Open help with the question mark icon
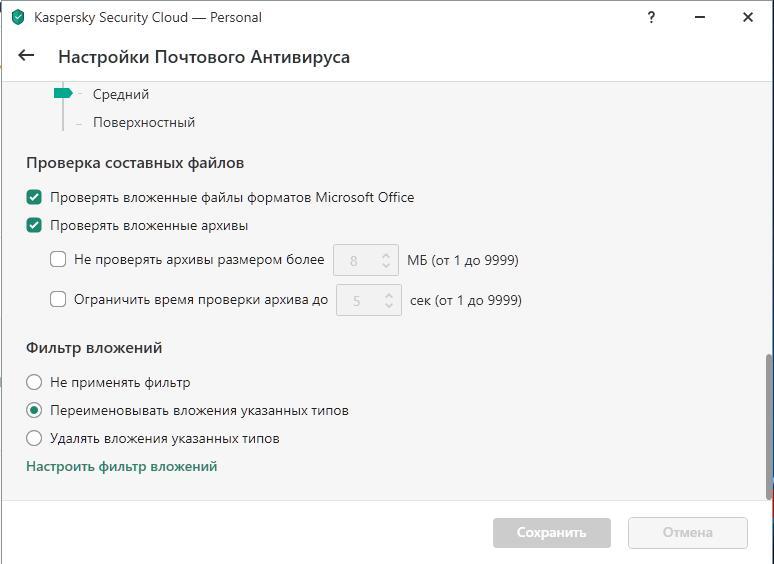Viewport: 774px width, 564px height. pyautogui.click(x=651, y=17)
